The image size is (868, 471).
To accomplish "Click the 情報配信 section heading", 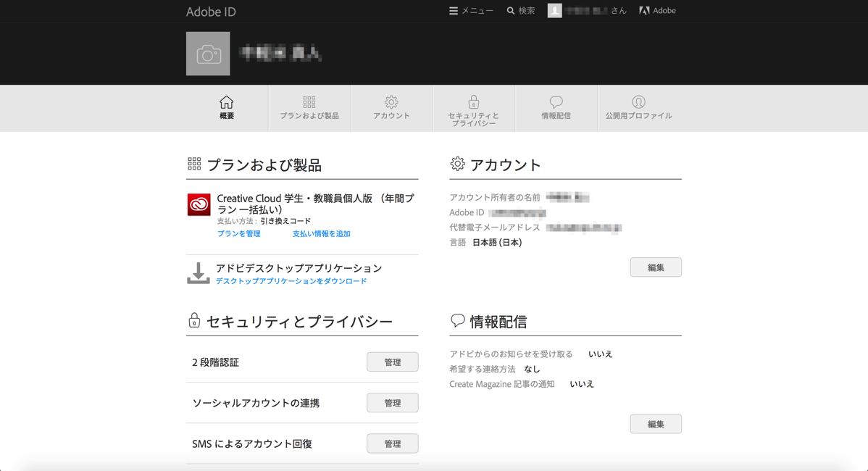I will pyautogui.click(x=498, y=322).
